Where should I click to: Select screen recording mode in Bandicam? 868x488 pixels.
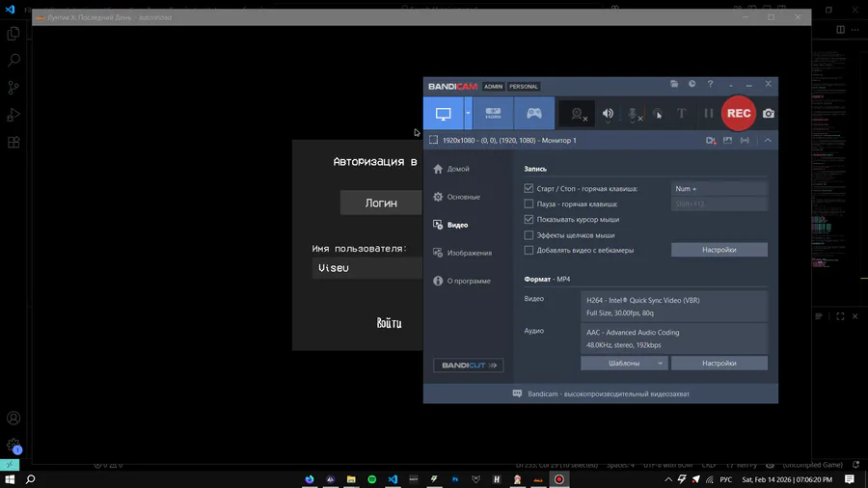click(444, 114)
